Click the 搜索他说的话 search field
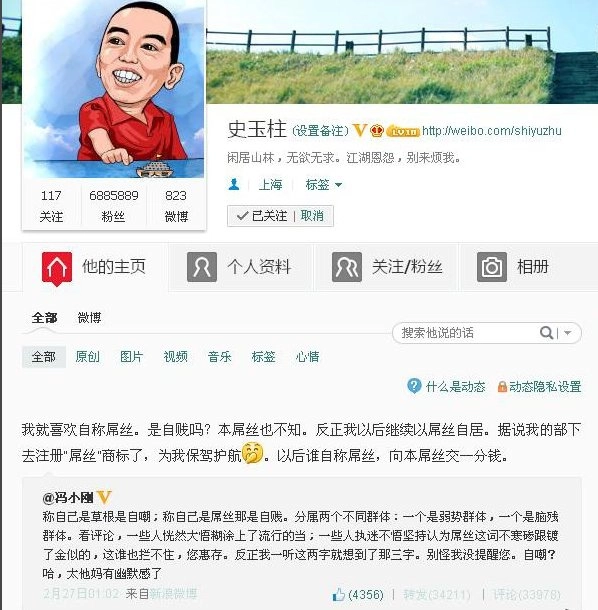598x610 pixels. pos(467,333)
